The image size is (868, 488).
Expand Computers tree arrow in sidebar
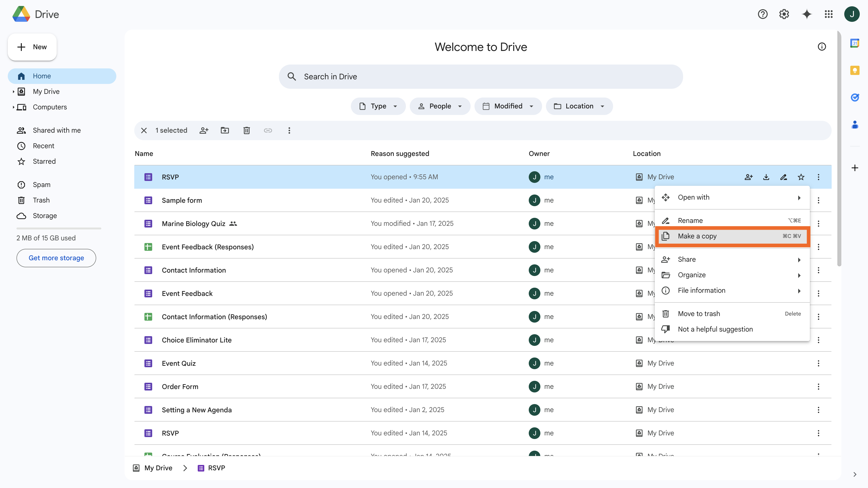13,107
